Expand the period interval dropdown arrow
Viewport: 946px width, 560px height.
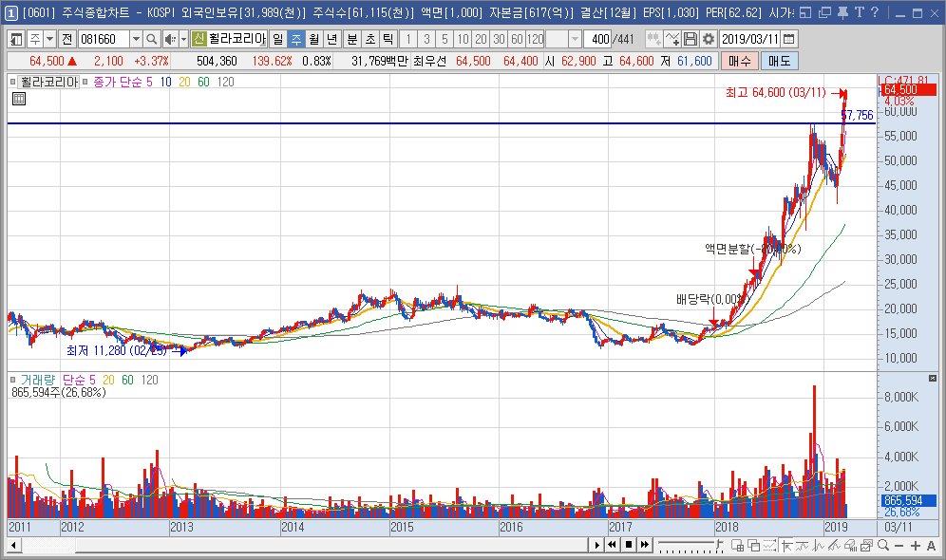pos(575,39)
